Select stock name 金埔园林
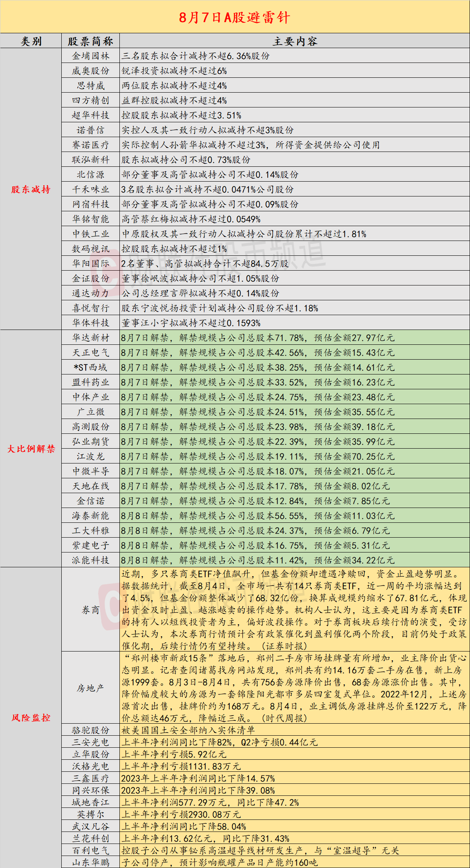 91,56
